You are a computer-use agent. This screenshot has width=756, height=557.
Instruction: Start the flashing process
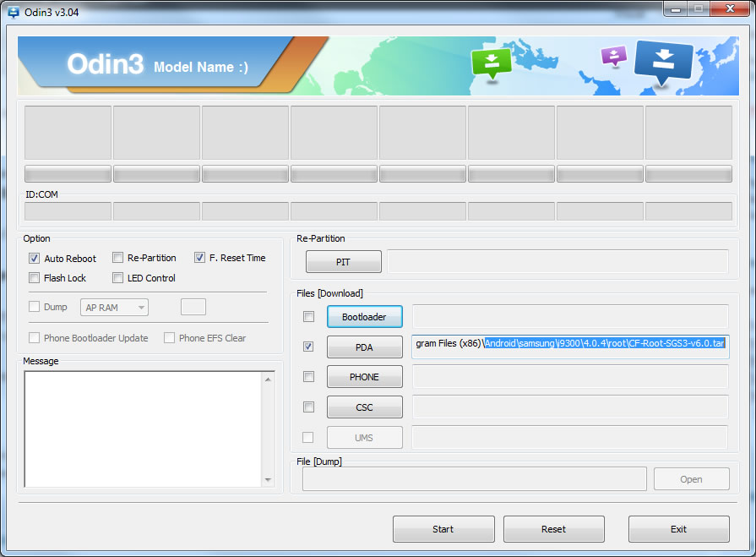pos(443,529)
